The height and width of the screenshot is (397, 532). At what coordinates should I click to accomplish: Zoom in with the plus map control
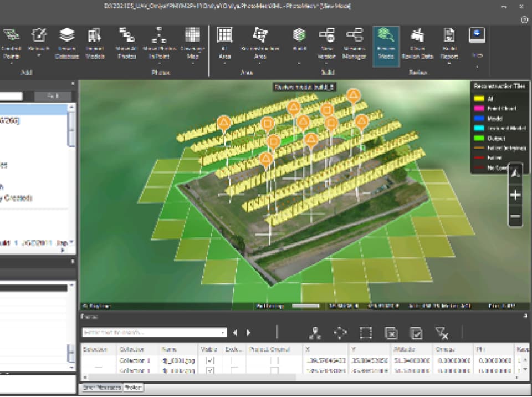[515, 195]
